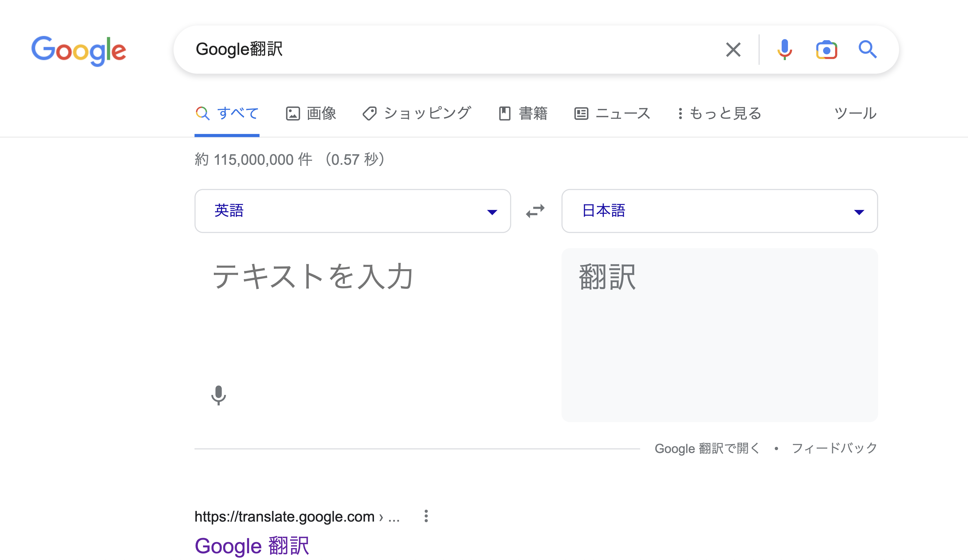Open three-dot menu beside translate.google.com
968x560 pixels.
426,516
